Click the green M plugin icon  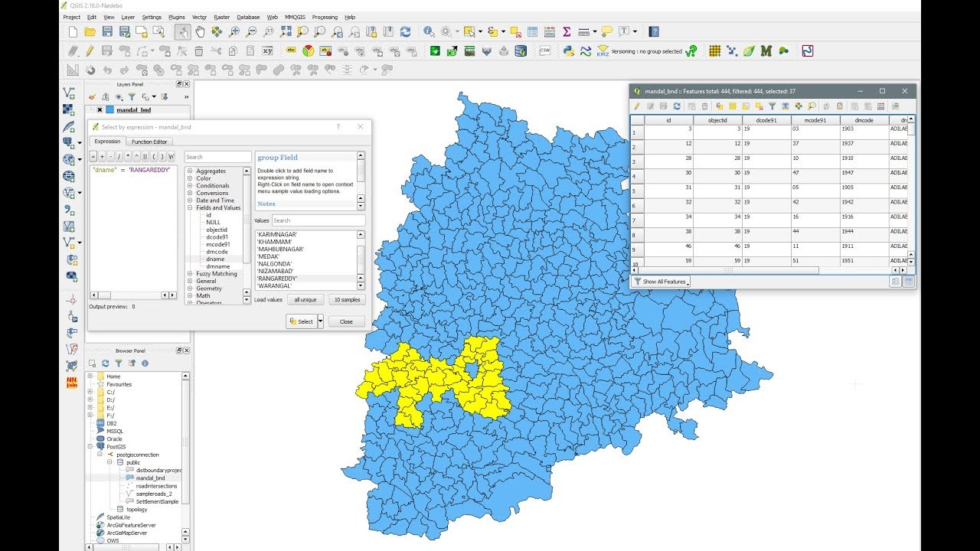[x=766, y=51]
